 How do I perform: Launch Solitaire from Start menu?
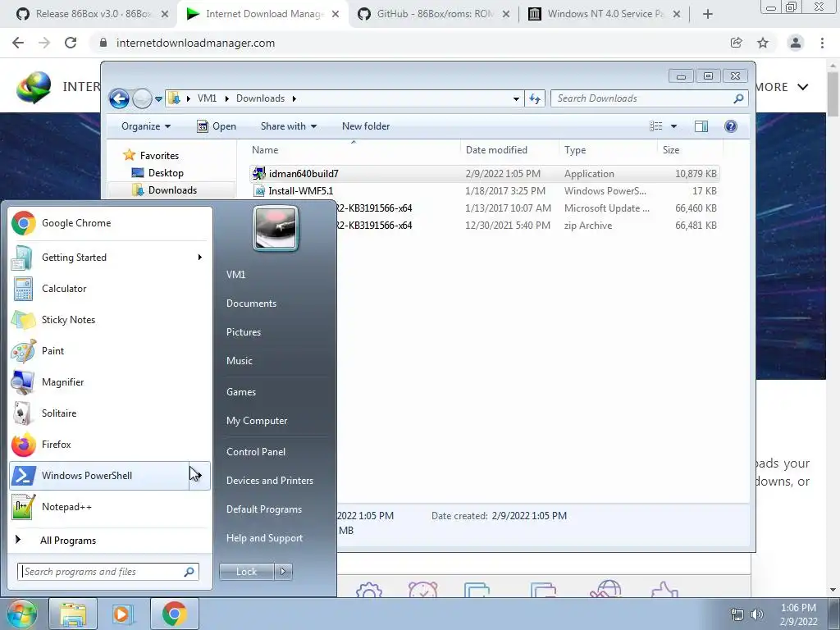(x=110, y=413)
